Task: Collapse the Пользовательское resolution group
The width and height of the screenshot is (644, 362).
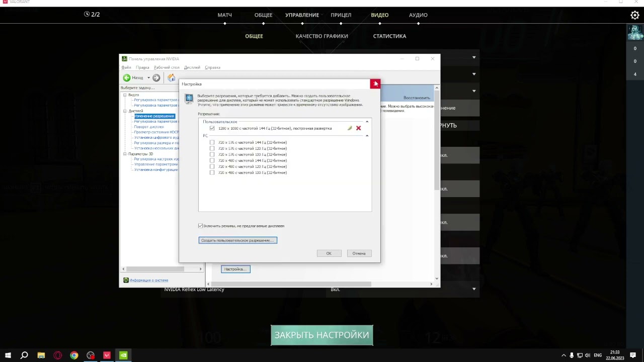Action: tap(367, 122)
